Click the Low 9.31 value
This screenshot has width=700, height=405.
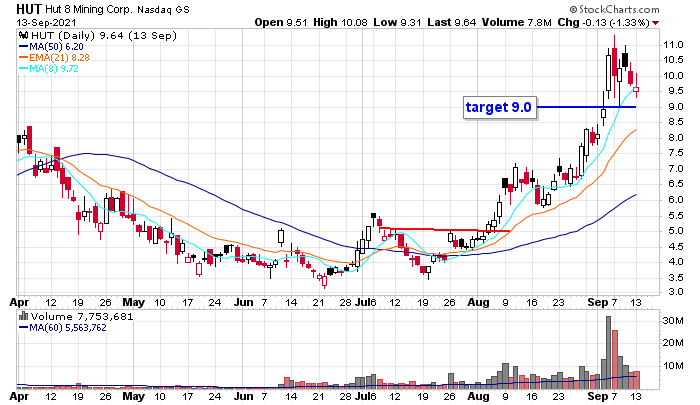[x=397, y=22]
